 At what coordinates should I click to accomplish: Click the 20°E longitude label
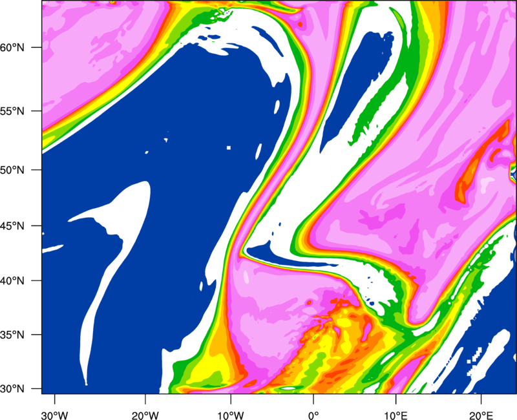point(481,415)
